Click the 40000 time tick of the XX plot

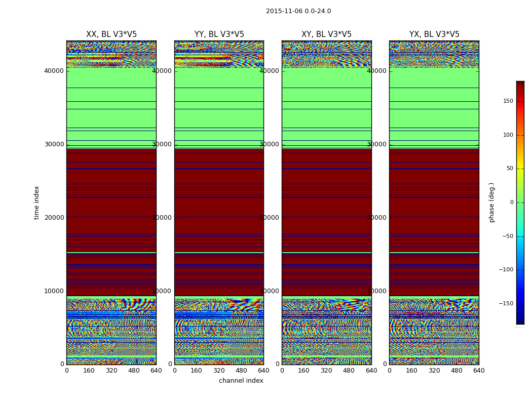point(54,71)
